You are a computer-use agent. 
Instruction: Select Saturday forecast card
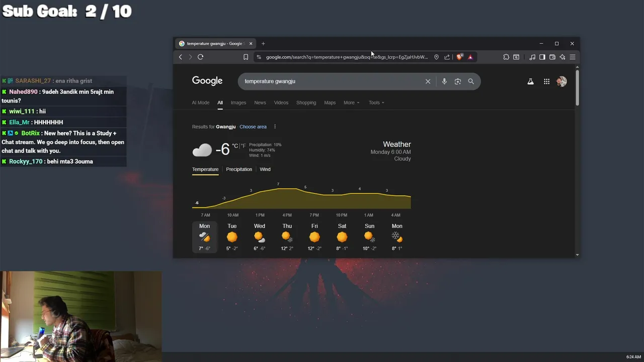(342, 237)
